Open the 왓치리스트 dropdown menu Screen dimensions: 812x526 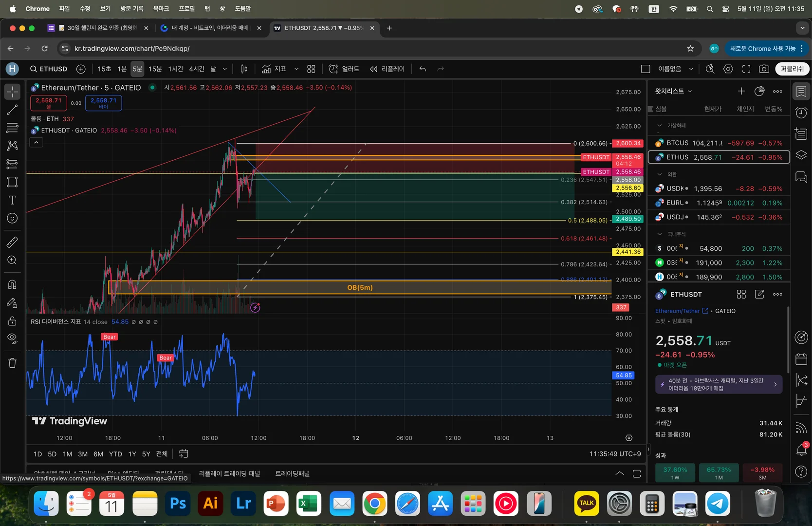[673, 91]
